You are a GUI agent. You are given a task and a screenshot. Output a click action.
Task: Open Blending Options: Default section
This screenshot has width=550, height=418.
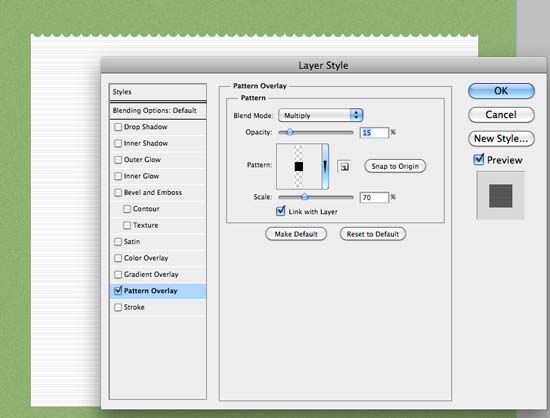point(158,110)
